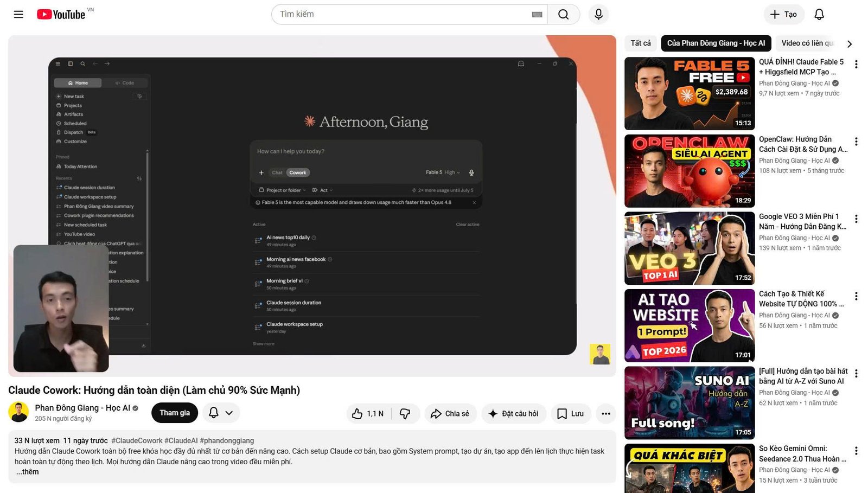Open options menu for Claude Fable 5 video

point(856,65)
